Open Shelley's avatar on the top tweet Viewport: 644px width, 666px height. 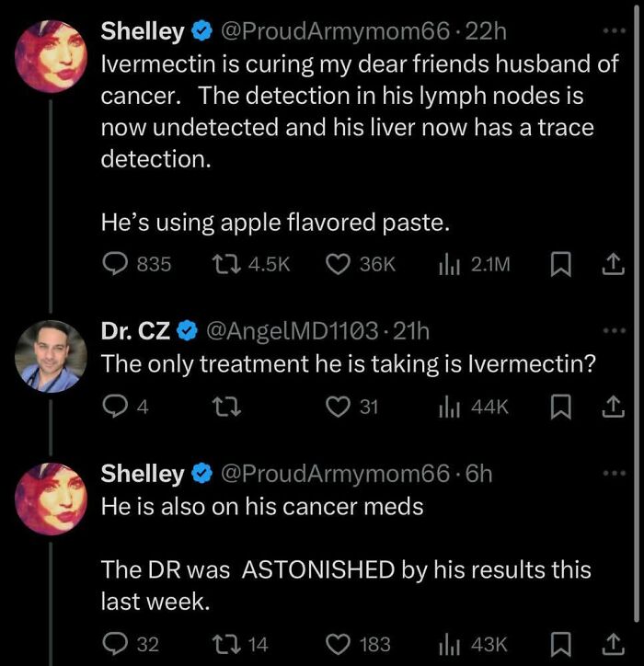click(x=50, y=55)
